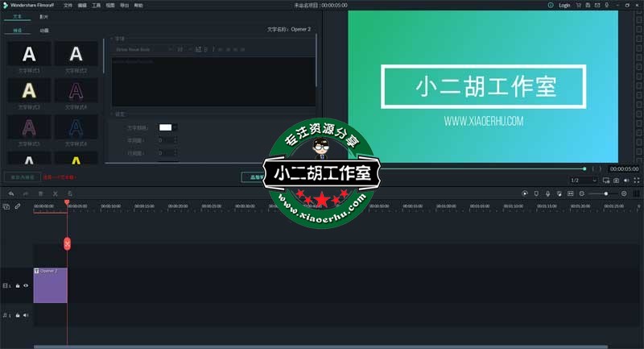Click the record voiceover microphone icon
This screenshot has width=644, height=349.
[547, 193]
